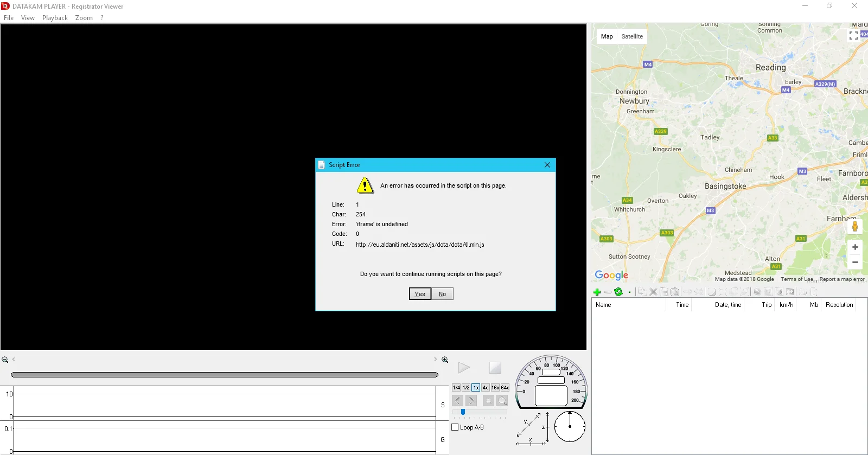
Task: Click the playback position slider thumb
Action: click(463, 412)
